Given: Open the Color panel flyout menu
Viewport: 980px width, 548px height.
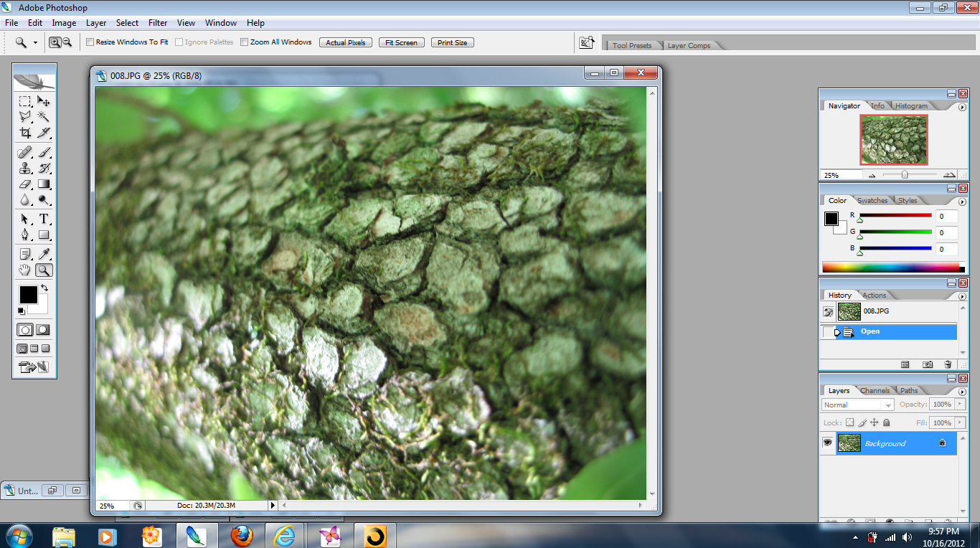Looking at the screenshot, I should (x=962, y=202).
